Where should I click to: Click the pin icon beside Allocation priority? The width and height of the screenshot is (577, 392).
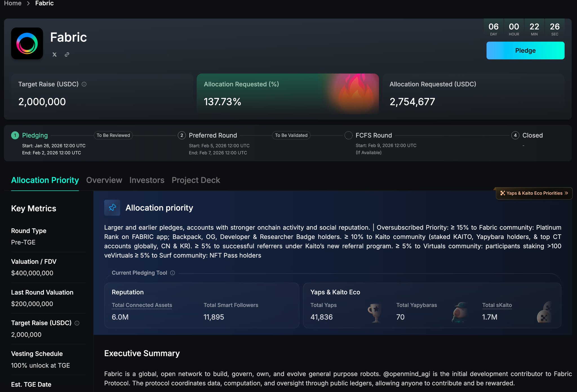coord(112,208)
